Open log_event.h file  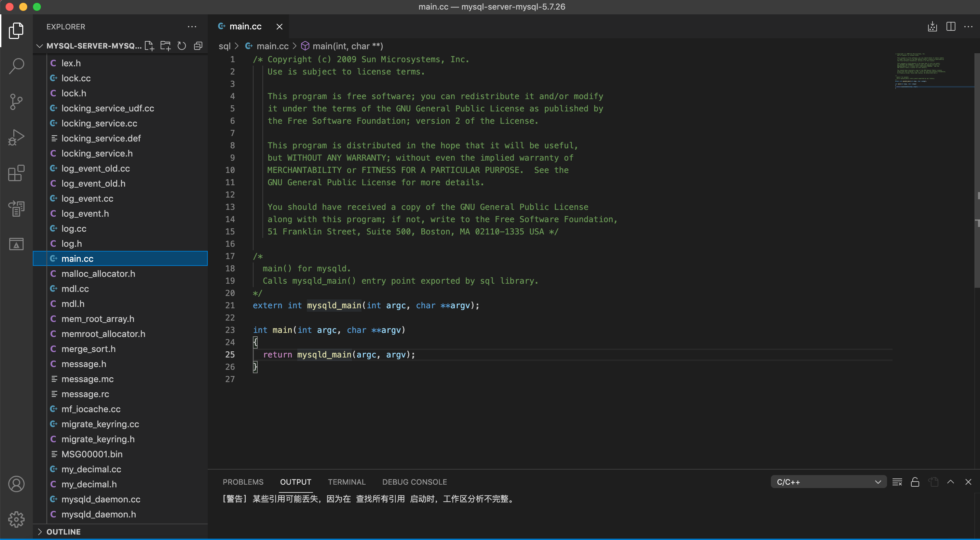click(x=120, y=214)
